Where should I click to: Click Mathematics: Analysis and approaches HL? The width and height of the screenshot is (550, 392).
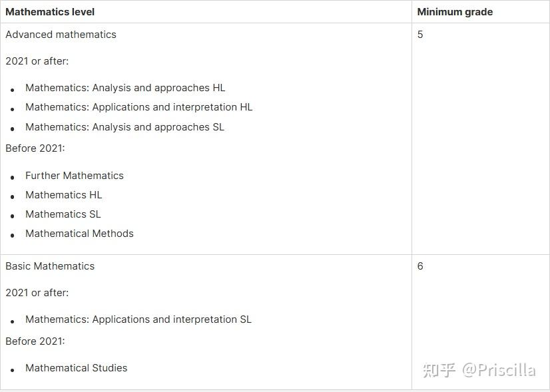[125, 88]
